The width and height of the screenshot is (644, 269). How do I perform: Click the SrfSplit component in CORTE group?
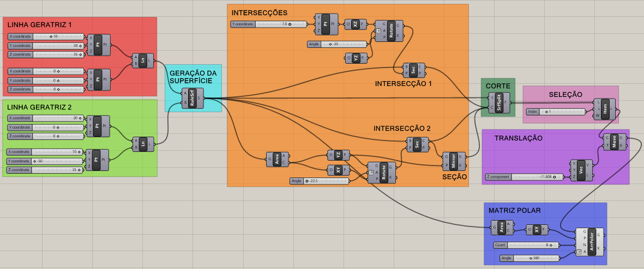click(498, 102)
